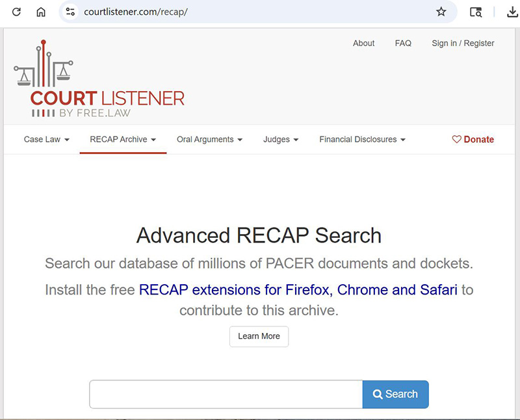This screenshot has height=420, width=520.
Task: Click the magnifier icon on the Search button
Action: 378,395
